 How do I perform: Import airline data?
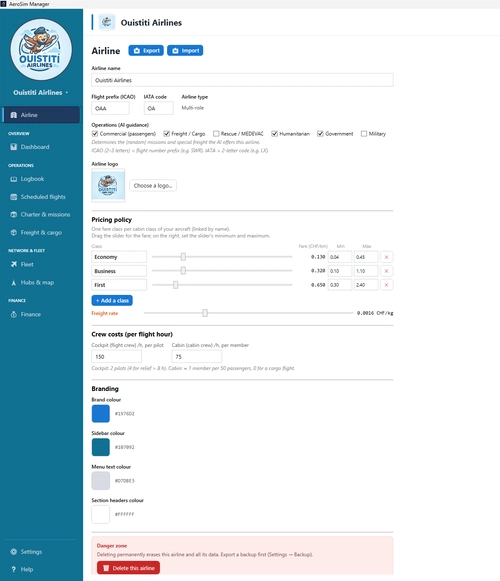point(185,50)
